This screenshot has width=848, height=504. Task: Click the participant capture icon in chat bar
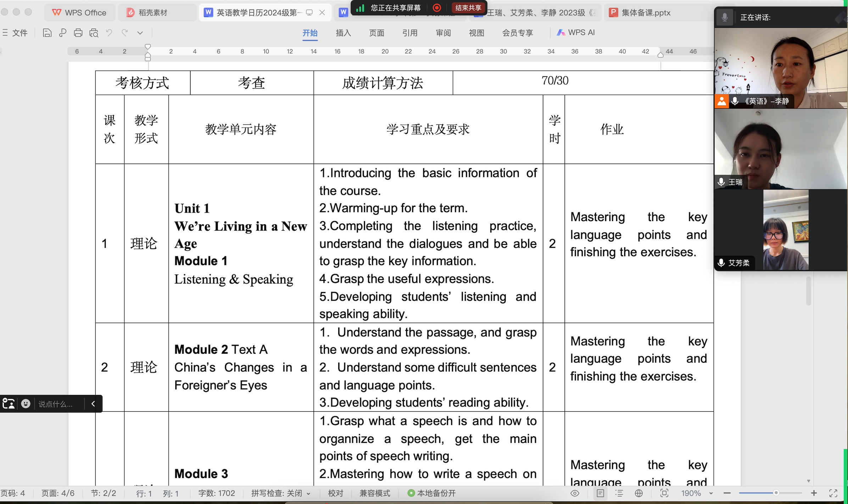click(9, 404)
